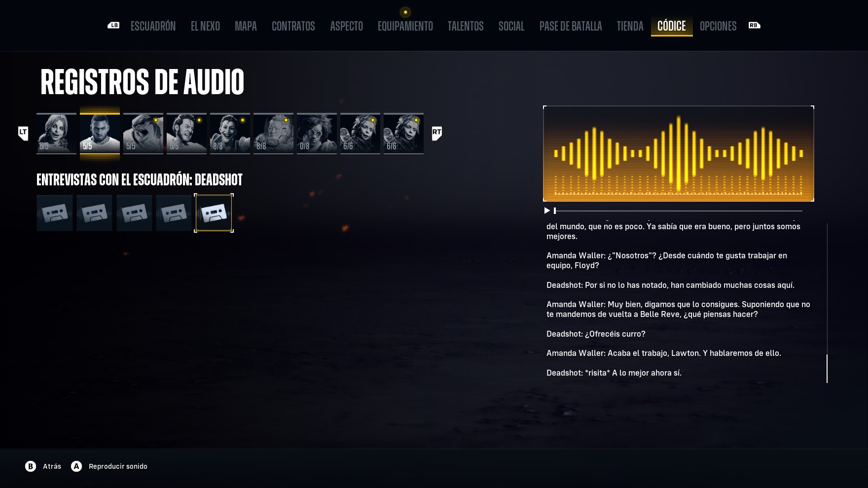Click the play triangle under the waveform
868x488 pixels.
coord(547,210)
